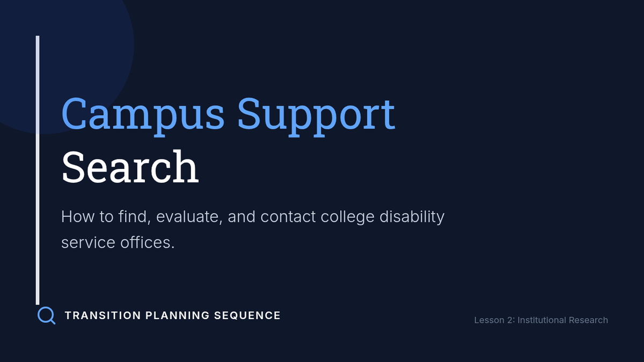The width and height of the screenshot is (644, 362).
Task: Click the blue magnifying glass search icon
Action: (47, 315)
